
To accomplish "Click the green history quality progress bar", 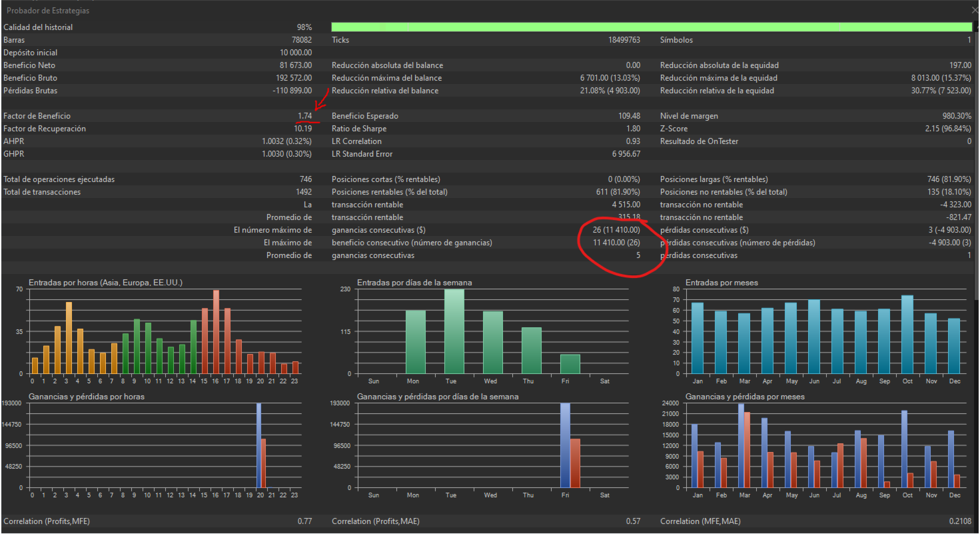I will coord(652,27).
